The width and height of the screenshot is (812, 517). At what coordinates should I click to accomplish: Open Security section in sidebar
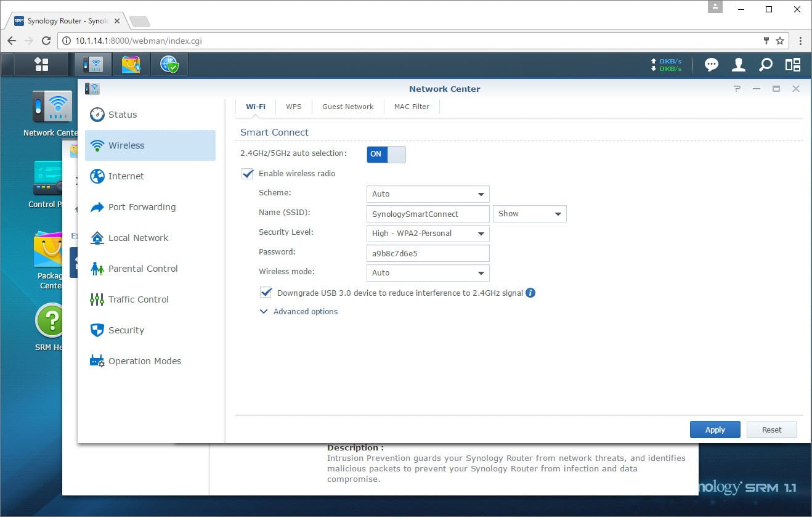[150, 330]
